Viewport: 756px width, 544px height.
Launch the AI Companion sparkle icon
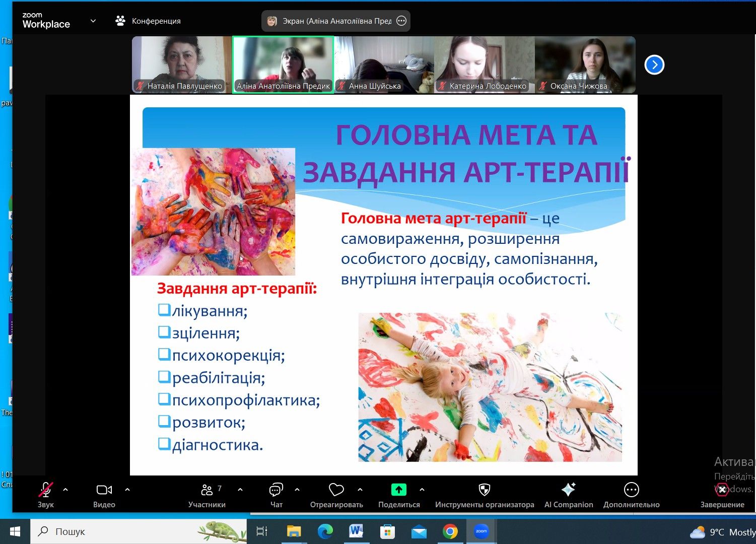pyautogui.click(x=568, y=490)
